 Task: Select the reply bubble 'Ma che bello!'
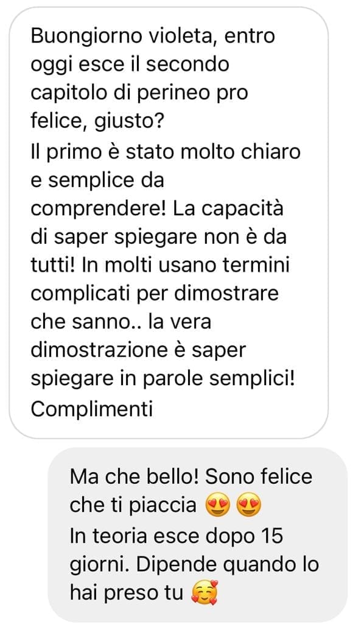(x=197, y=534)
